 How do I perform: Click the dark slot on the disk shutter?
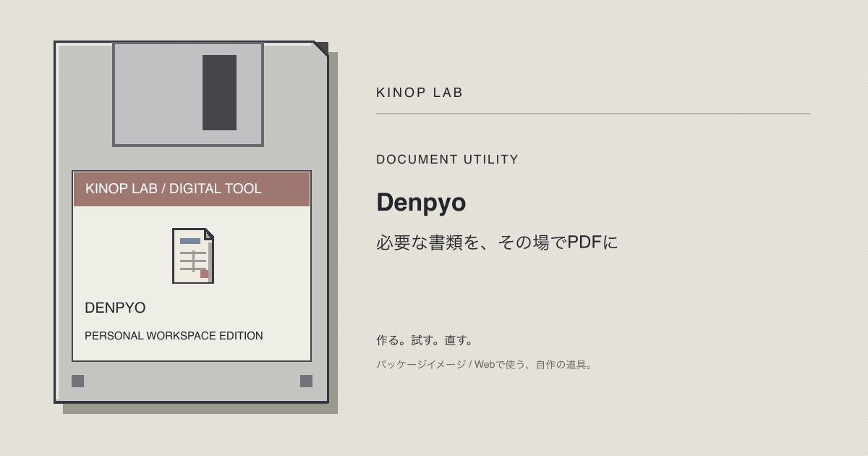point(219,93)
